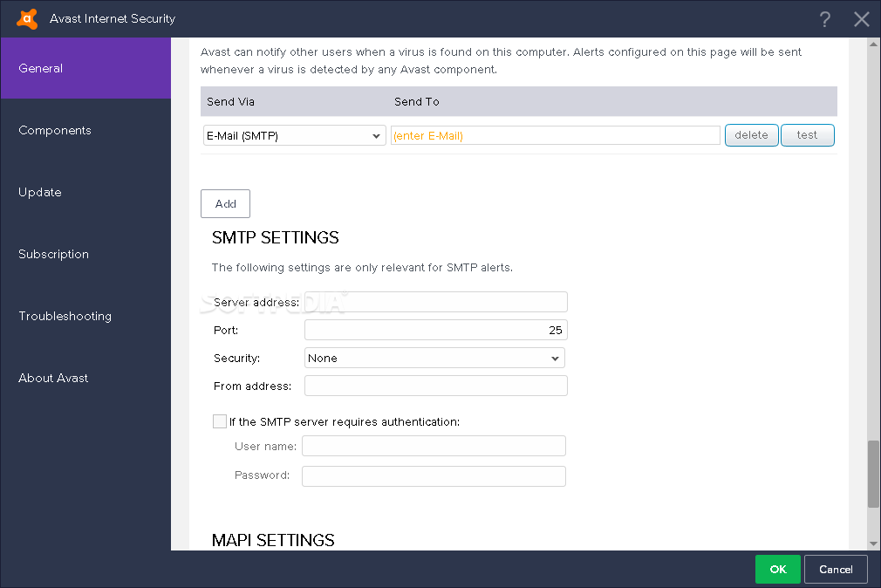Cancel the settings dialog
The image size is (881, 588).
point(836,569)
